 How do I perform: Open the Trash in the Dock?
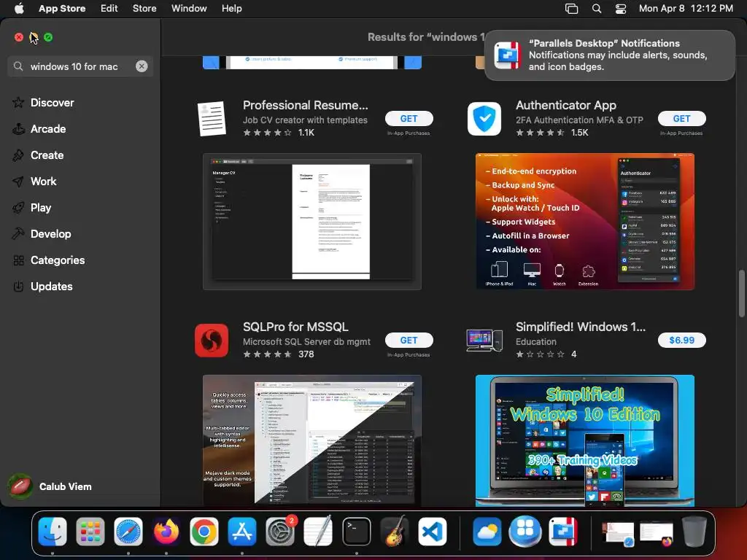[694, 532]
